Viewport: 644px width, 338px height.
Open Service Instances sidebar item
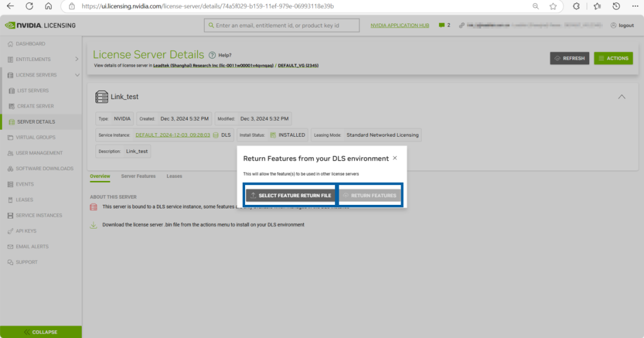pyautogui.click(x=39, y=216)
